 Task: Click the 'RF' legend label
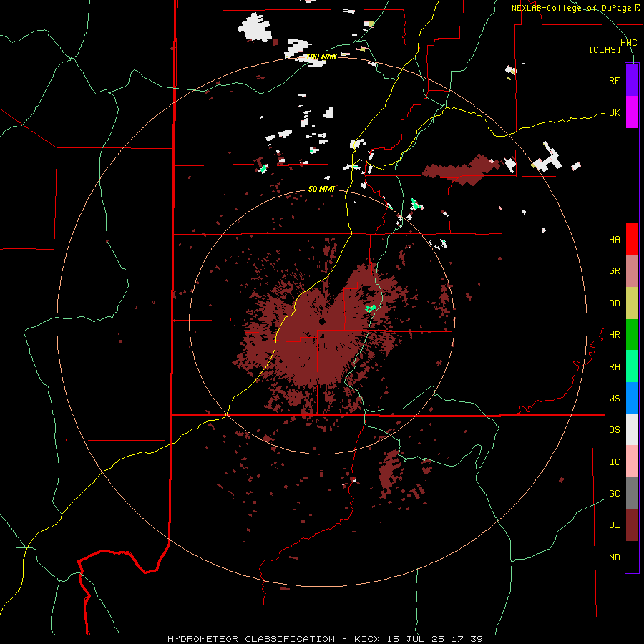[614, 80]
